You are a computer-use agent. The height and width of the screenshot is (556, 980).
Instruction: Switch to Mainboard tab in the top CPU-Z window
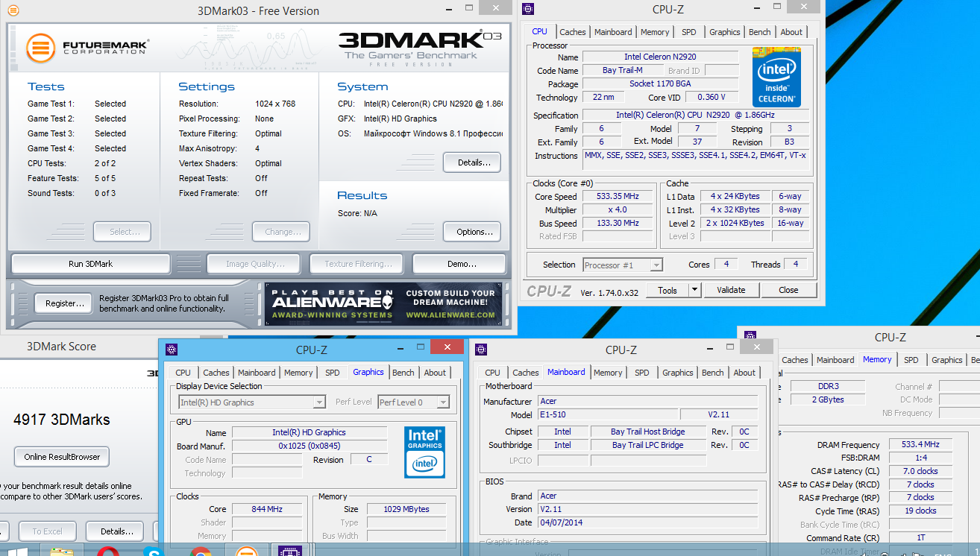[613, 32]
